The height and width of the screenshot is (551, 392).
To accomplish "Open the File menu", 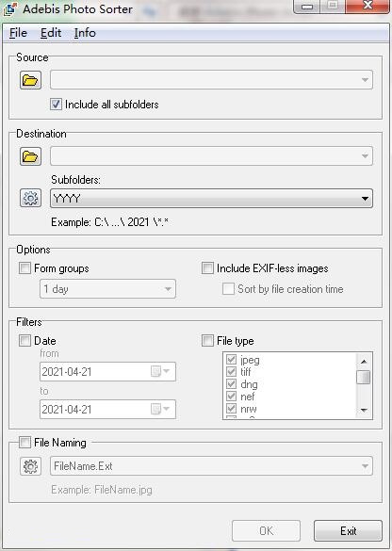I will [18, 33].
